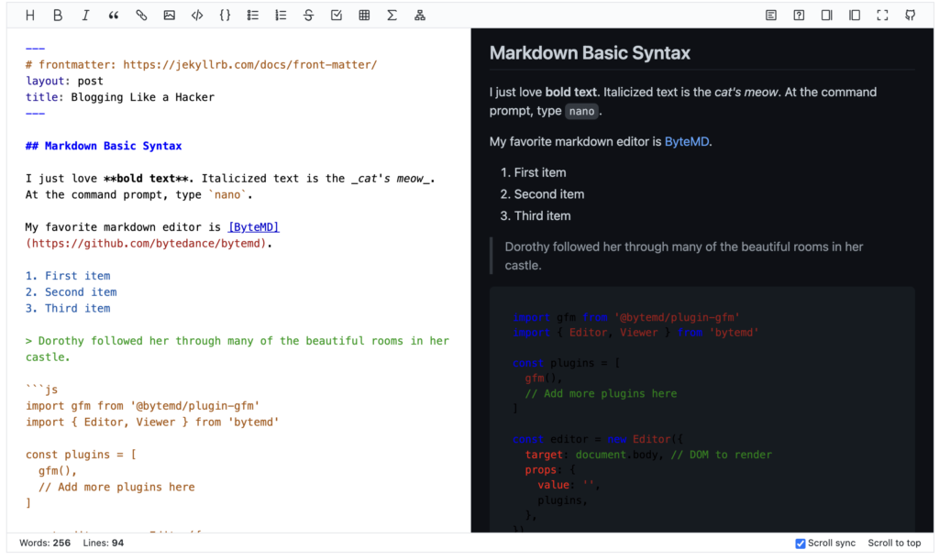Toggle the write-only editor layout
939x560 pixels.
pos(826,16)
